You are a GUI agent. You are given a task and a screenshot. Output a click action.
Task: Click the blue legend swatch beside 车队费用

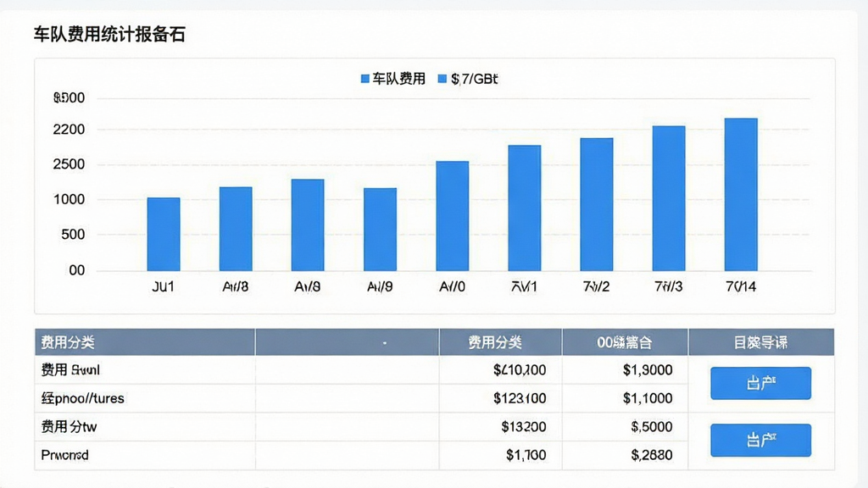coord(364,79)
